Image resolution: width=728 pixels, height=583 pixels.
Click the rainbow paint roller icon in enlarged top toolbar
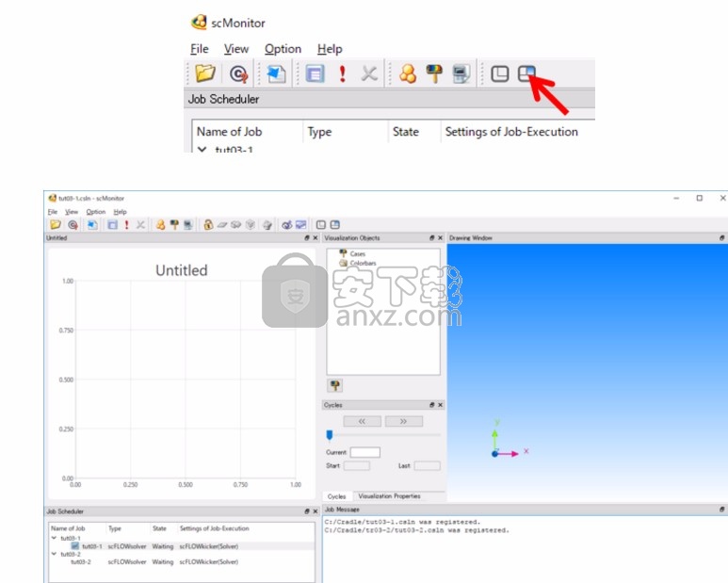click(434, 73)
